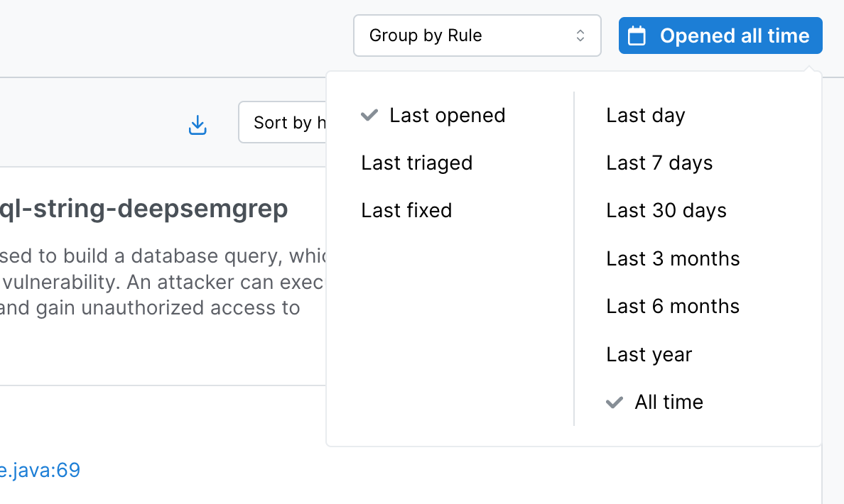Pick the Last 30 days range
The image size is (844, 504).
[x=666, y=211]
